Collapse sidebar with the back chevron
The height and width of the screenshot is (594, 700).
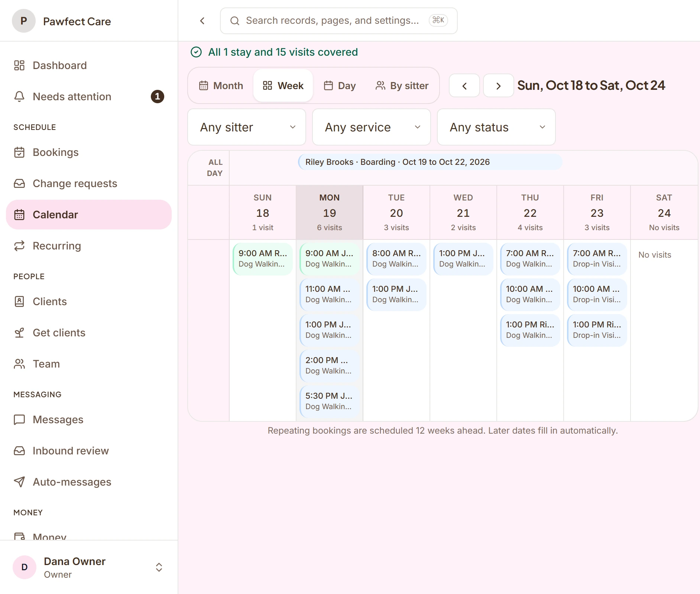202,21
